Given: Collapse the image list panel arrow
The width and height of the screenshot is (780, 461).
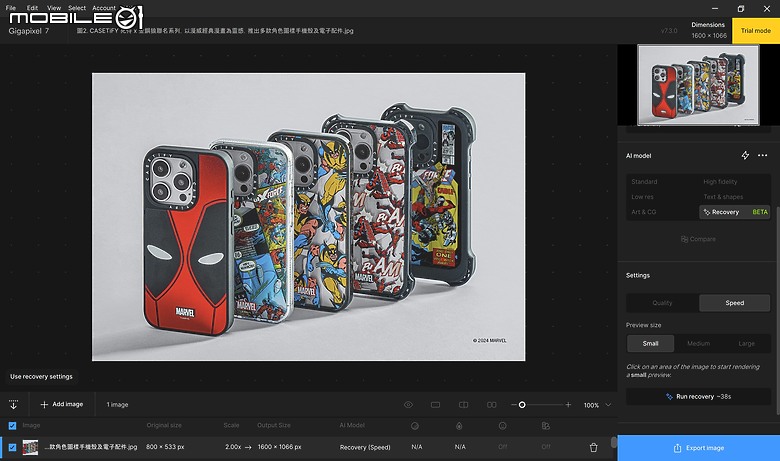Looking at the screenshot, I should point(13,404).
